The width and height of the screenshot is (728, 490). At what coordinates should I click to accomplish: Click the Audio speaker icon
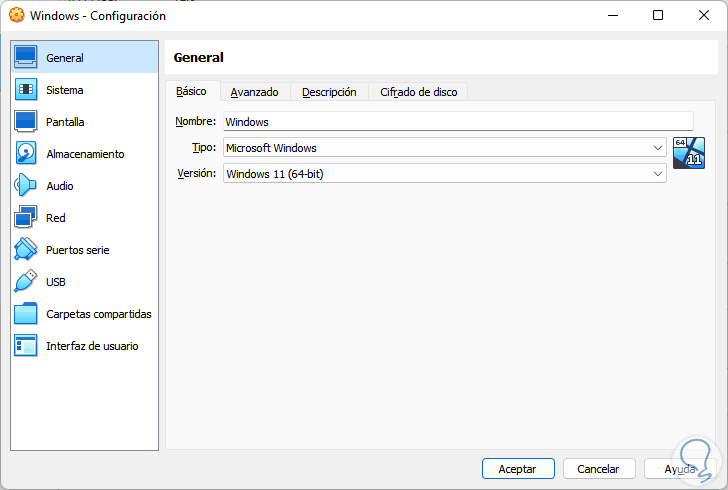tap(26, 186)
